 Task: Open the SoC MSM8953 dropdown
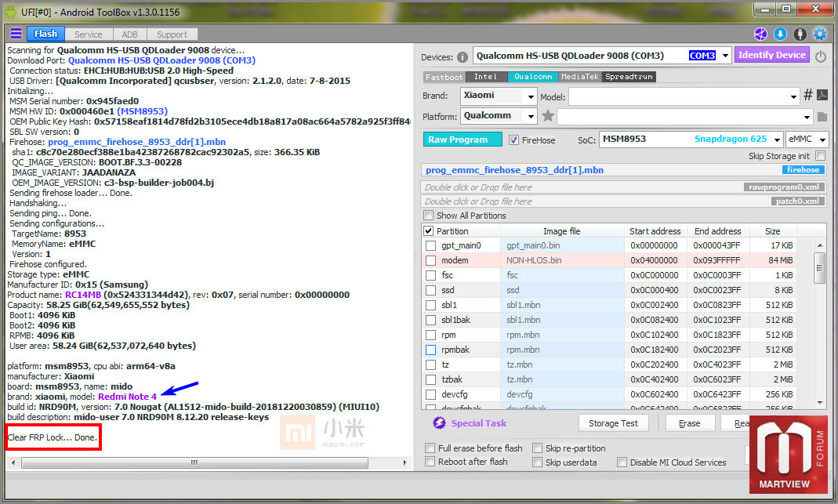pos(777,140)
